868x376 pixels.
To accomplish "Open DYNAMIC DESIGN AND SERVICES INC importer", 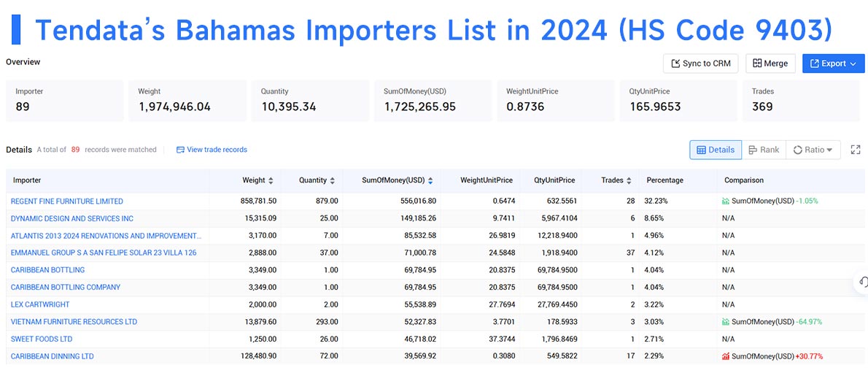I will (x=72, y=218).
